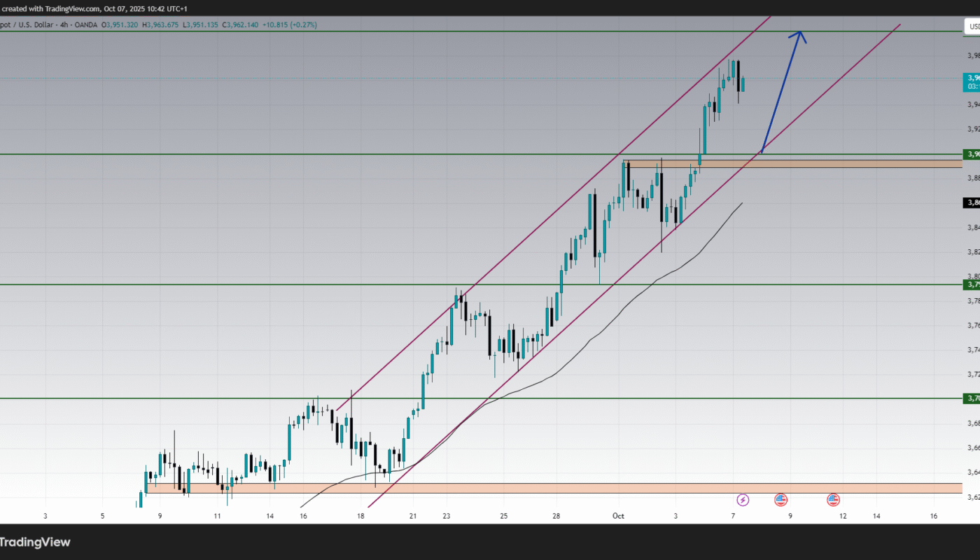Click the black moving average price label
The width and height of the screenshot is (980, 560).
(x=972, y=203)
